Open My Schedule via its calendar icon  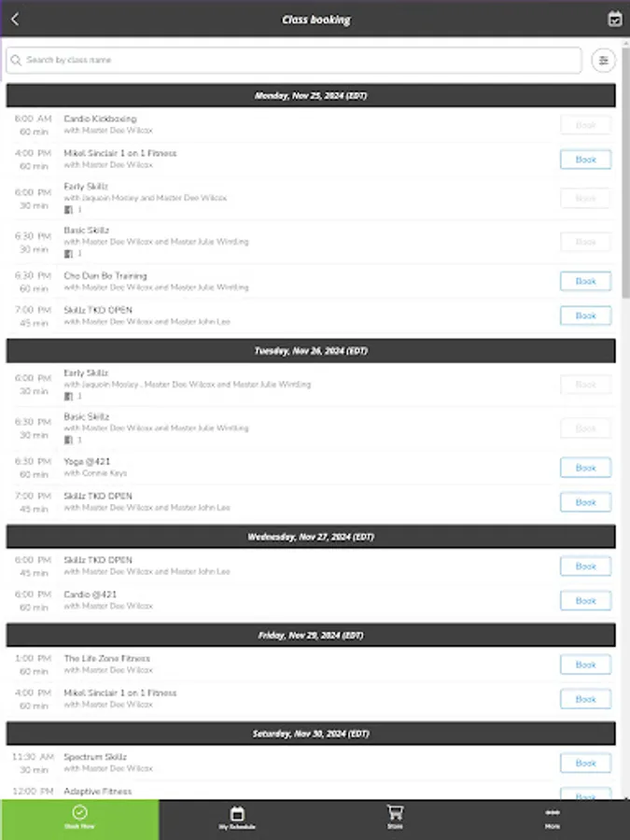(x=236, y=813)
